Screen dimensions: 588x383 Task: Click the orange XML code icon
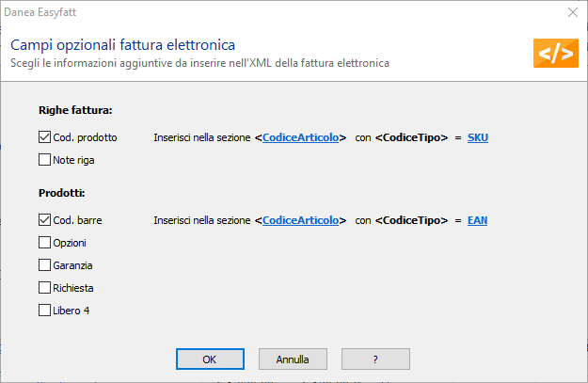[556, 53]
